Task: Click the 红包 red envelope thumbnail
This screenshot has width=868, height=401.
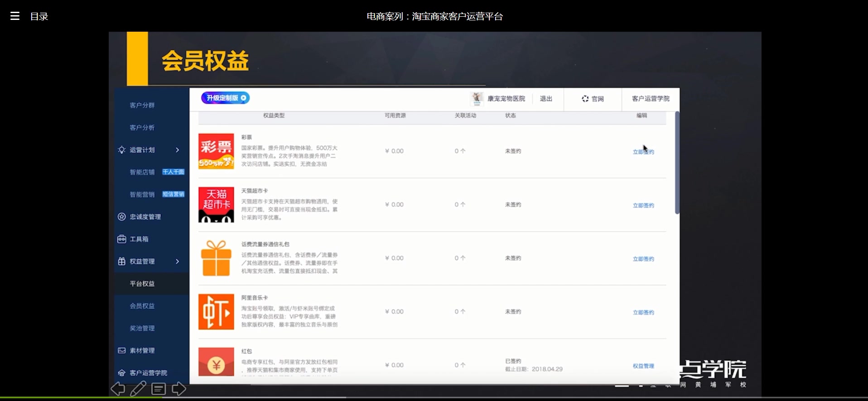Action: click(x=216, y=362)
